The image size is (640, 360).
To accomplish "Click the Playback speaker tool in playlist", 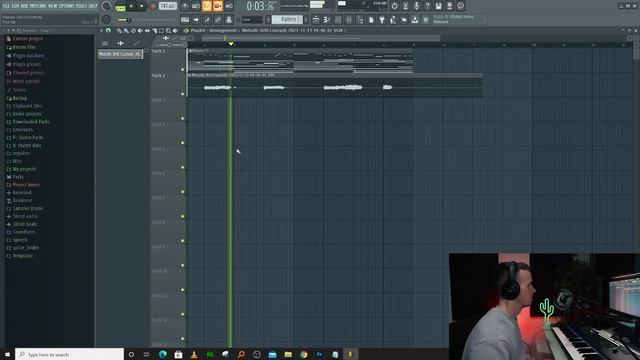I will [x=175, y=31].
